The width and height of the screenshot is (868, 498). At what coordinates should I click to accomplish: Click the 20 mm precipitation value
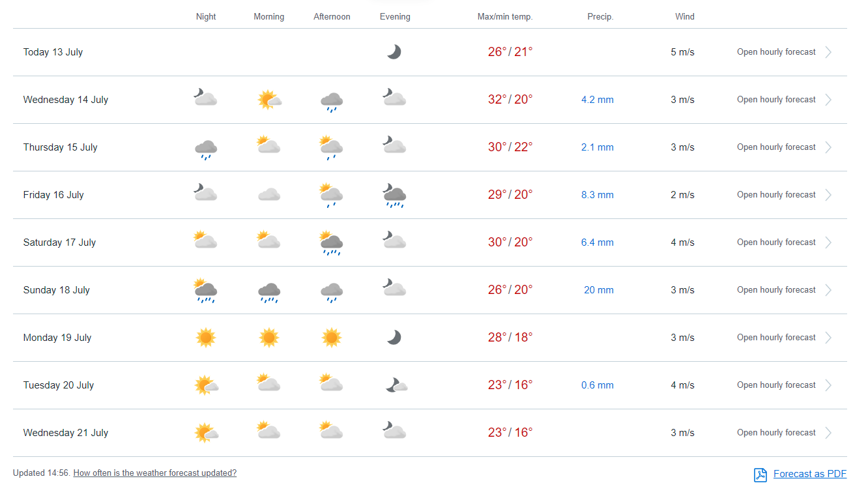(x=598, y=290)
